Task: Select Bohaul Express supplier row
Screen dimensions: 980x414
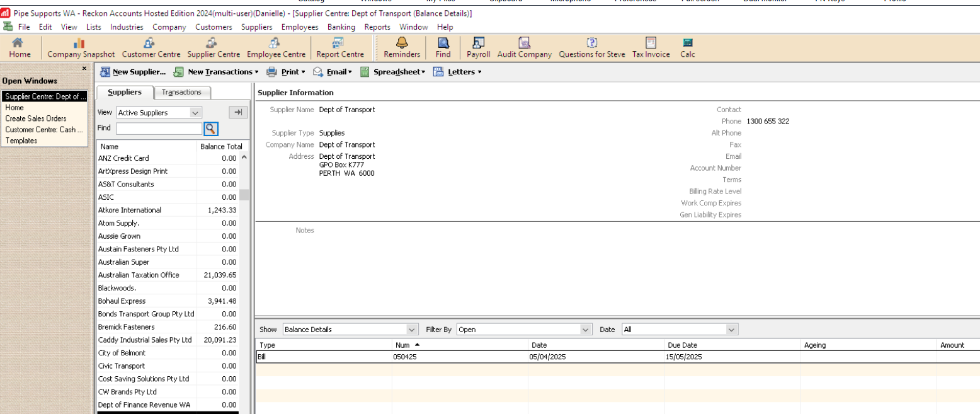Action: pos(168,301)
